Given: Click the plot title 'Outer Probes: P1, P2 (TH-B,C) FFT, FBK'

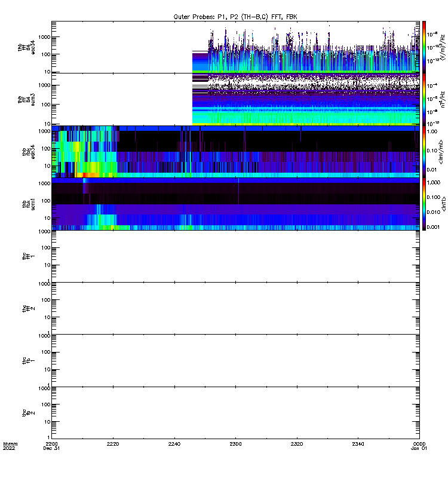Looking at the screenshot, I should tap(235, 17).
